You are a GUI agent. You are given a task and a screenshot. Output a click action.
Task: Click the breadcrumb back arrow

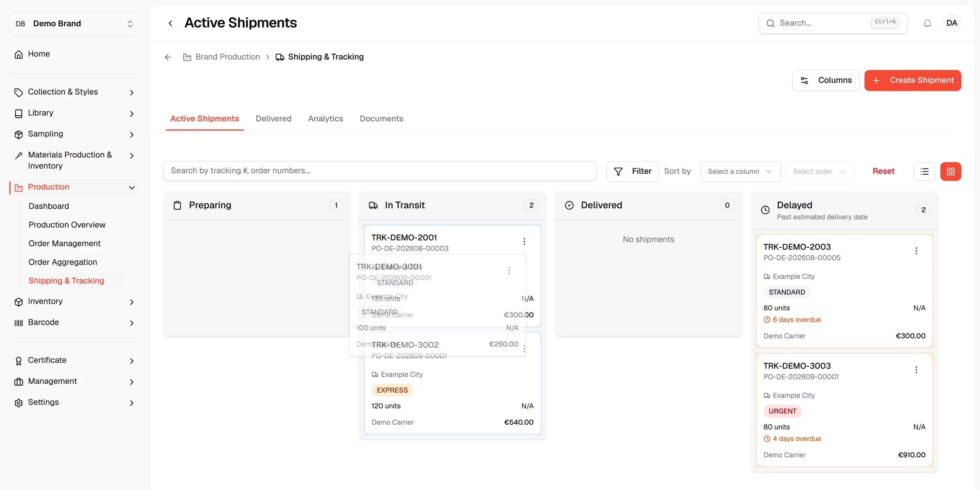coord(168,57)
